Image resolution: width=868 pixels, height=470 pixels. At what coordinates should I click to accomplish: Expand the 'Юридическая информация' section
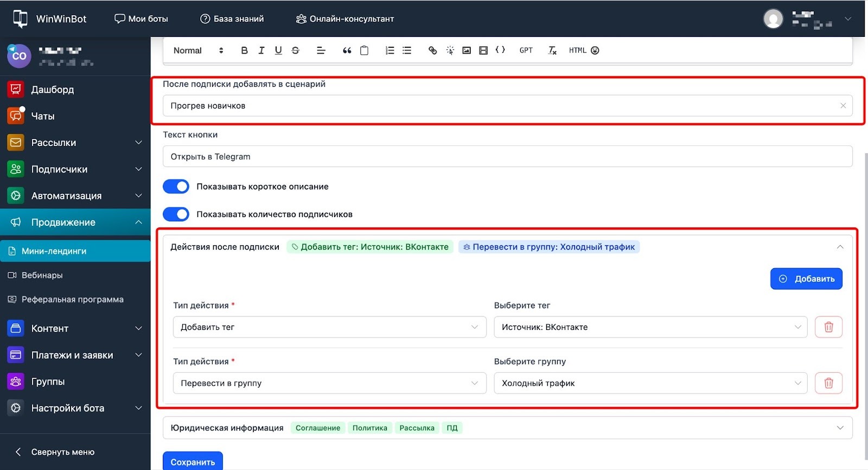[x=840, y=428]
